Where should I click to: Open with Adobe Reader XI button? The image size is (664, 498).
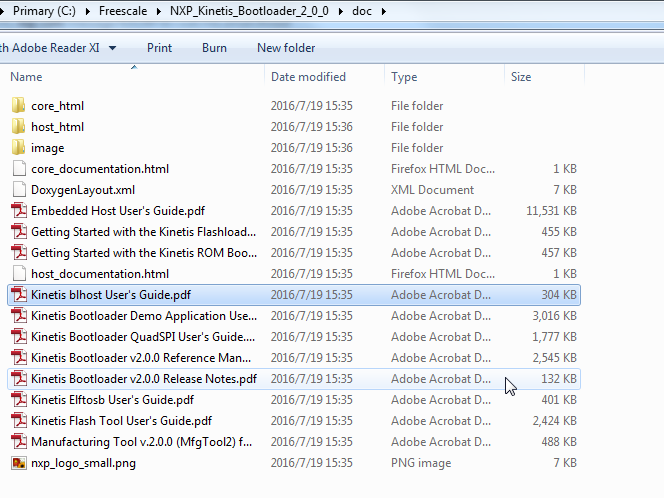50,48
